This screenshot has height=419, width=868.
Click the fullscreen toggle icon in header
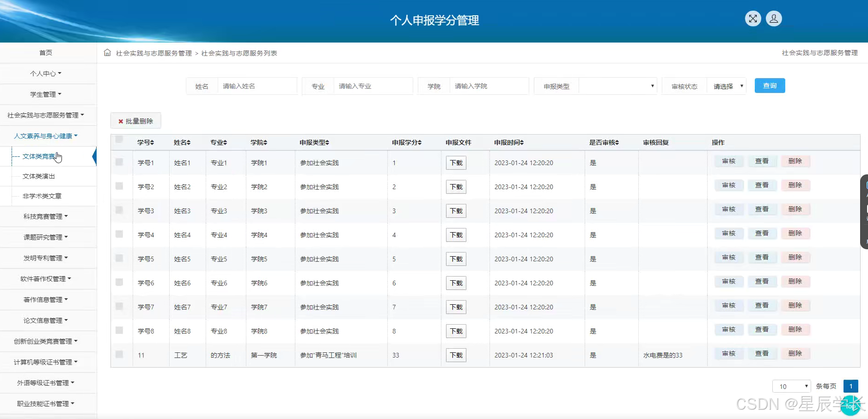pos(753,18)
